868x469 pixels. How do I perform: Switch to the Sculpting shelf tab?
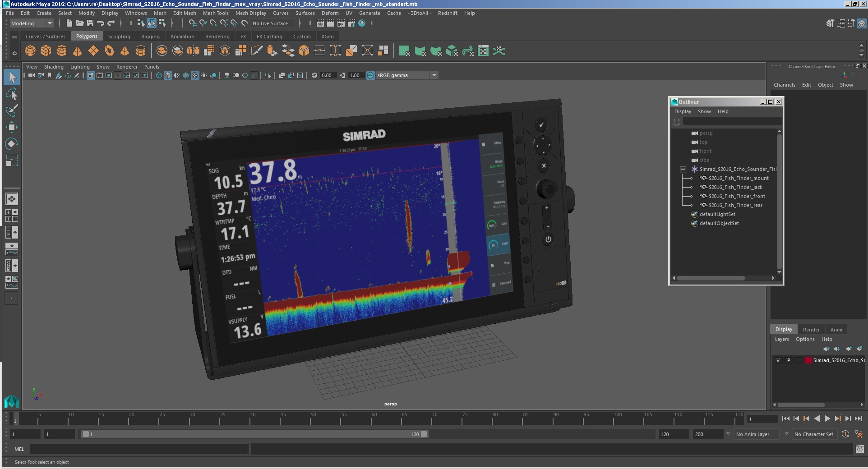pyautogui.click(x=119, y=37)
